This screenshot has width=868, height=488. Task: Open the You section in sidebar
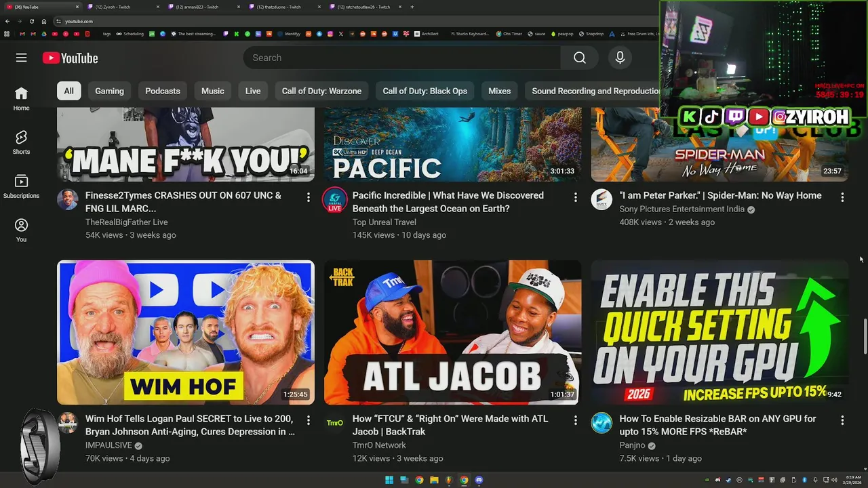tap(21, 230)
